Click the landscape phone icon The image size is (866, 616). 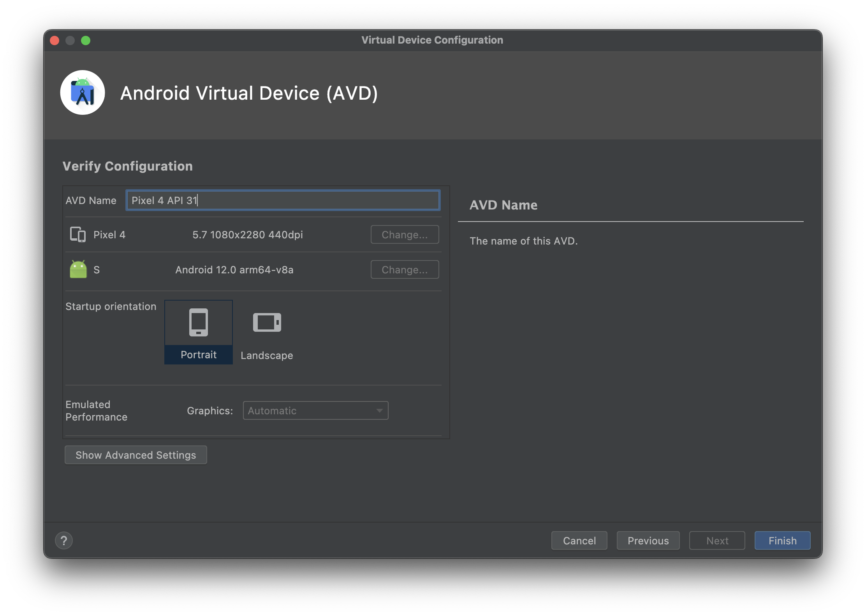pos(267,322)
